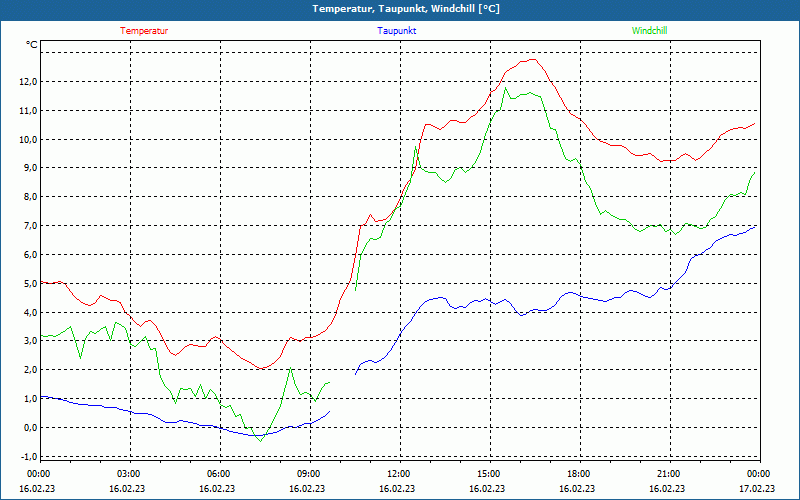This screenshot has height=500, width=800.
Task: Click the red temperature curve peak near 16:30
Action: [533, 59]
